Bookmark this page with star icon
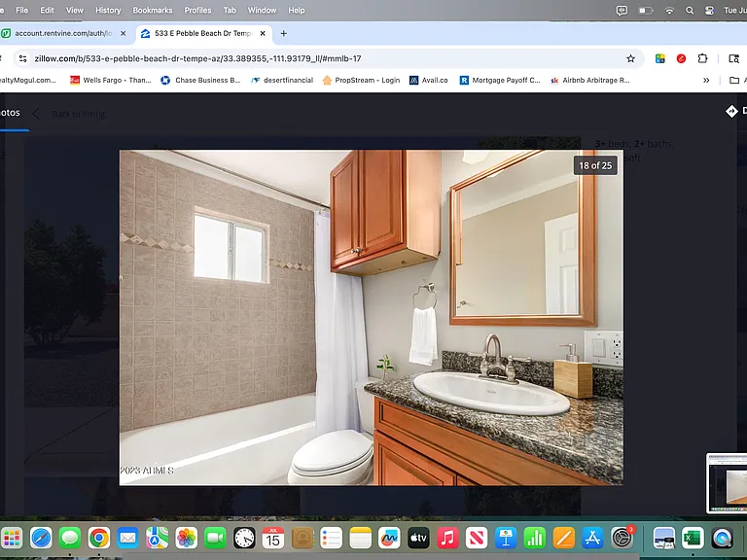Image resolution: width=747 pixels, height=560 pixels. click(x=630, y=58)
